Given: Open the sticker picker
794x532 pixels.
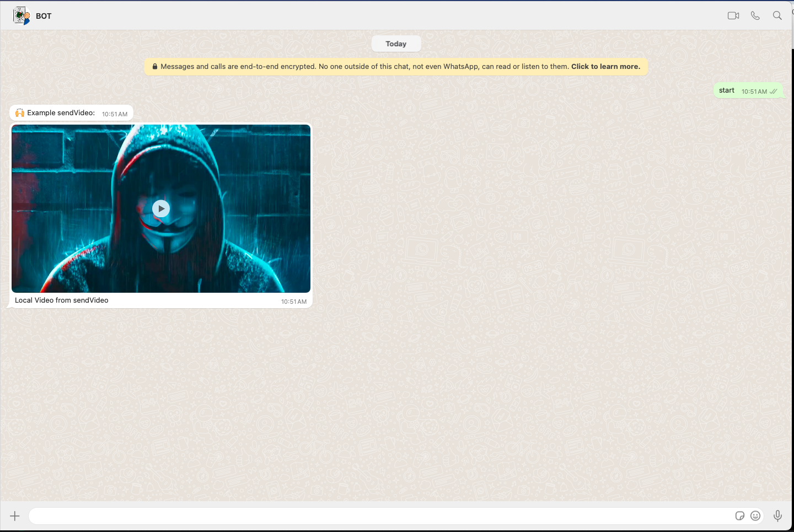Looking at the screenshot, I should [x=740, y=515].
